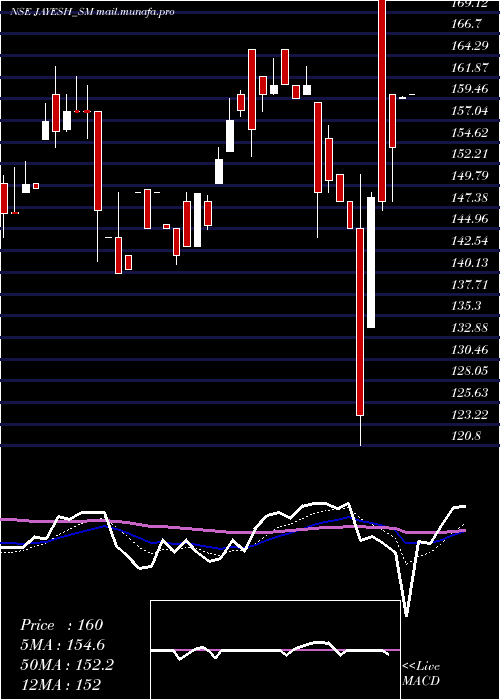Screen dimensions: 500x700
Task: Click the 132.88 price axis label
Action: point(470,328)
